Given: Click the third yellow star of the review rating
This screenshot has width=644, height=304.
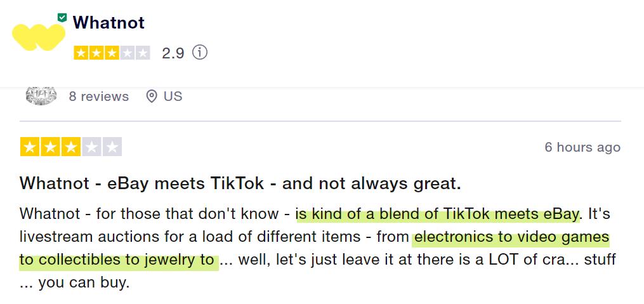Looking at the screenshot, I should (70, 147).
